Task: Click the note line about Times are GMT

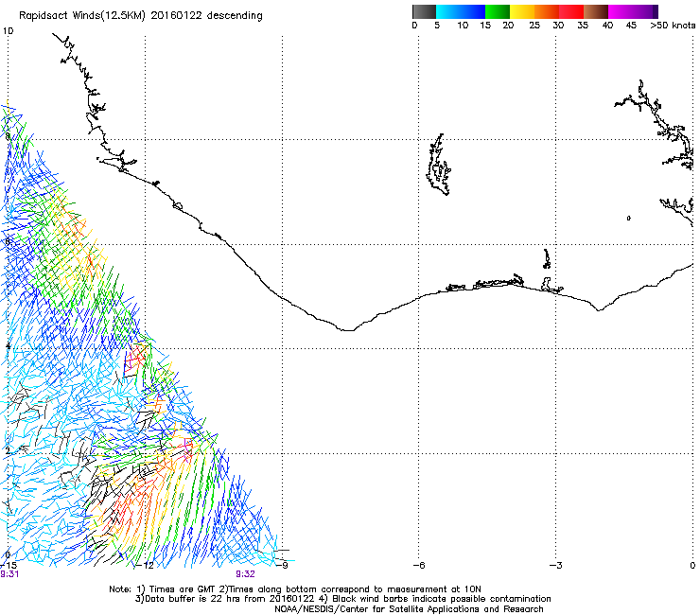Action: click(295, 589)
